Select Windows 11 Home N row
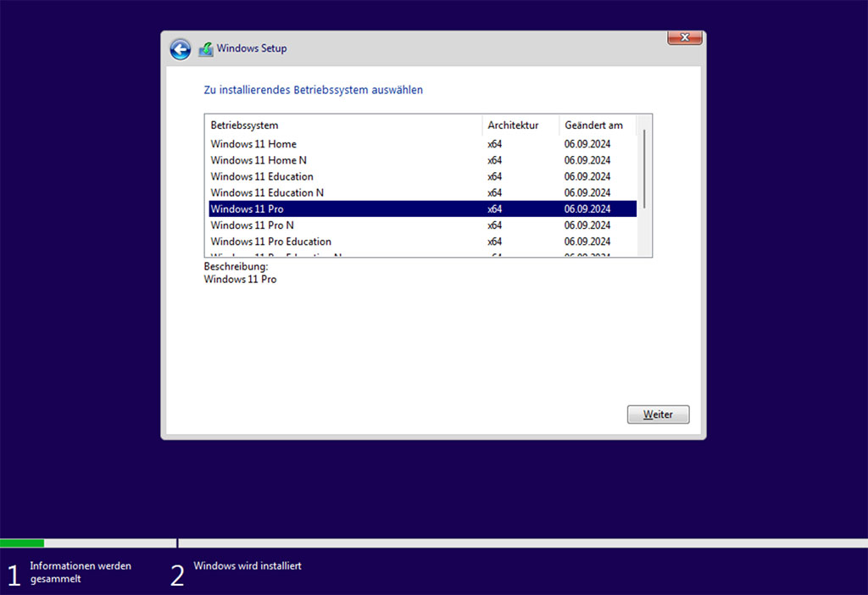This screenshot has height=595, width=868. point(422,160)
